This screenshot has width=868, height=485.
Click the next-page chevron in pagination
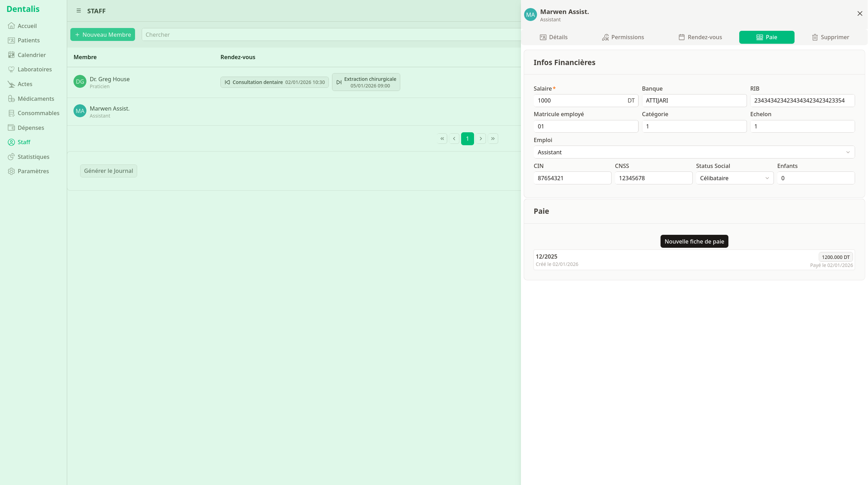point(481,138)
